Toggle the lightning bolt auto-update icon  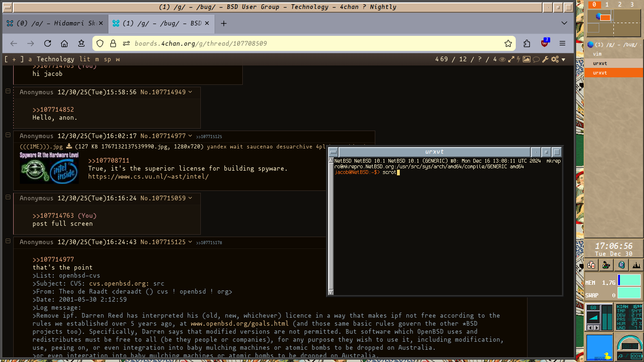(x=518, y=59)
